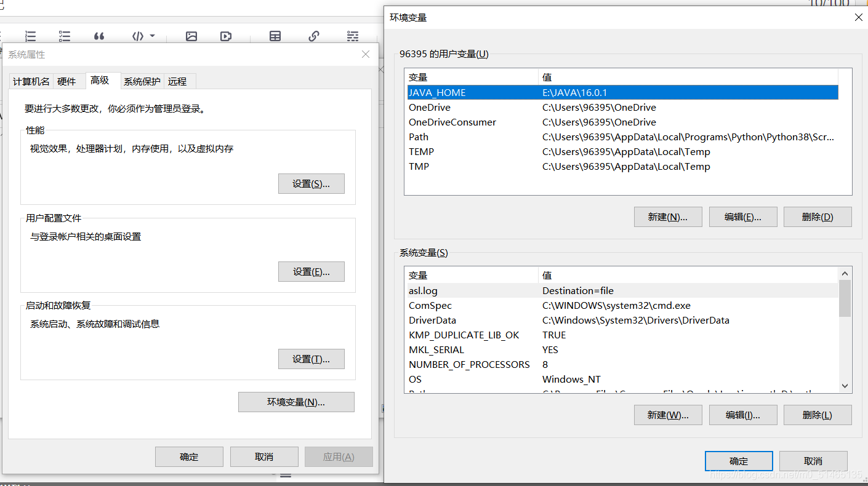This screenshot has width=868, height=486.
Task: Delete the system variable with 删除(L)
Action: pyautogui.click(x=818, y=415)
